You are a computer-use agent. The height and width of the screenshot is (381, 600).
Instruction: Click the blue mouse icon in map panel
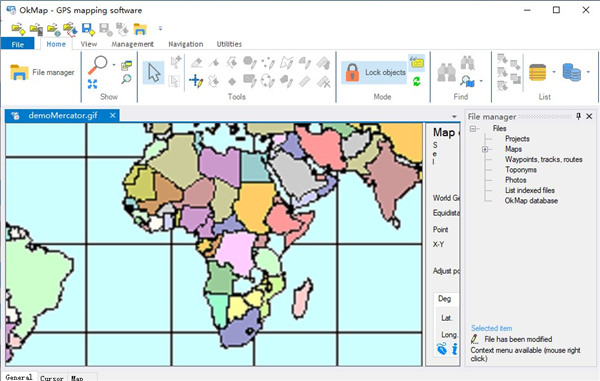click(x=442, y=349)
